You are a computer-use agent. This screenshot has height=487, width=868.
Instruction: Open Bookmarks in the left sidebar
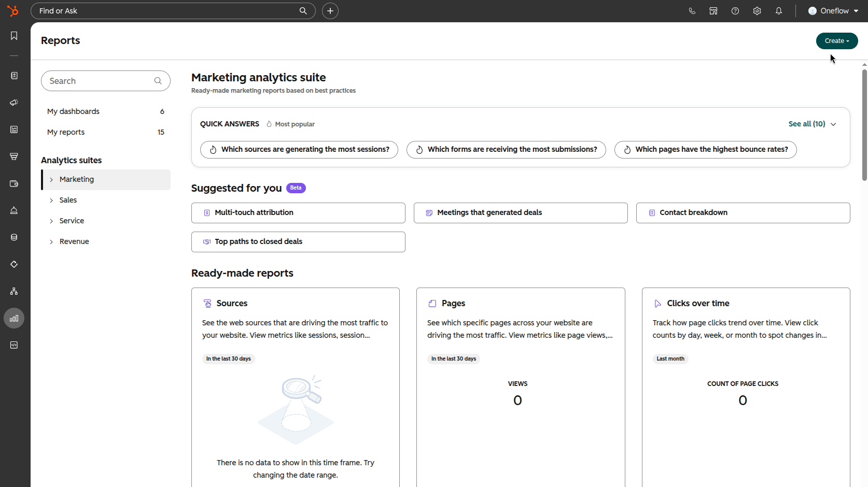point(14,36)
